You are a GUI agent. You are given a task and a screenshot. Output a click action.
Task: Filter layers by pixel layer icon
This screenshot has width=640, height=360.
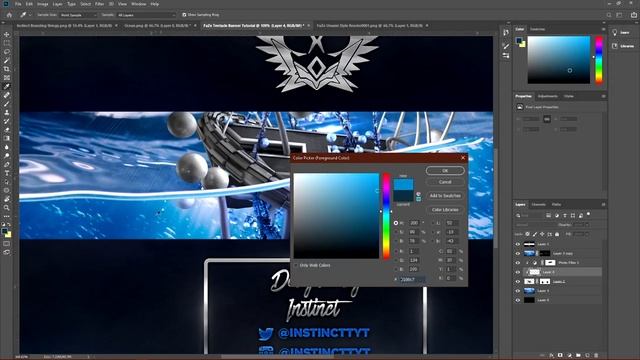coord(549,215)
